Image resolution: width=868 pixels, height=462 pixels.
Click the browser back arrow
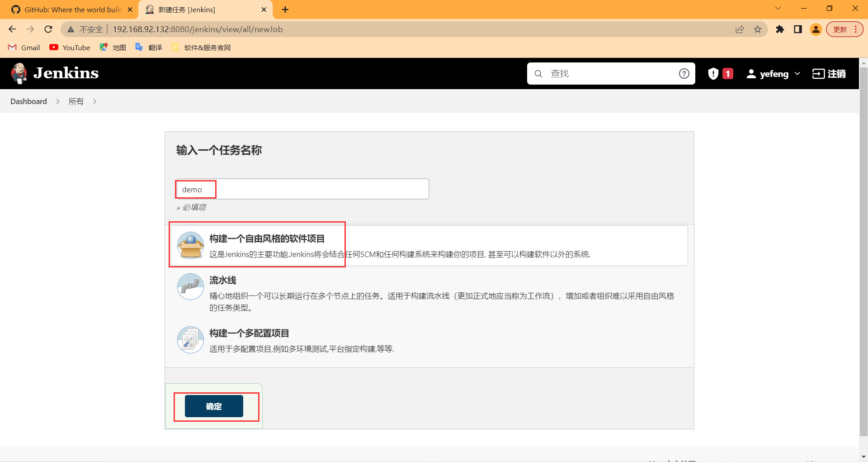coord(12,29)
